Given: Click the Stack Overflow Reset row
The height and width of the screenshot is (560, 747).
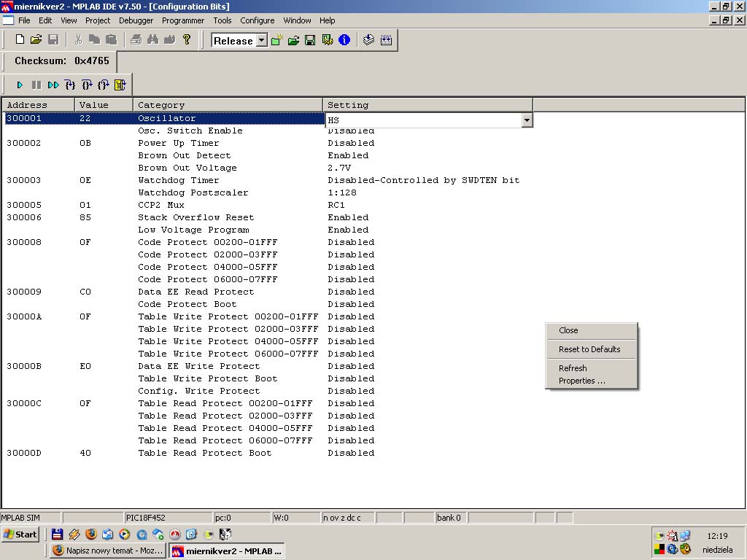Looking at the screenshot, I should [x=267, y=217].
